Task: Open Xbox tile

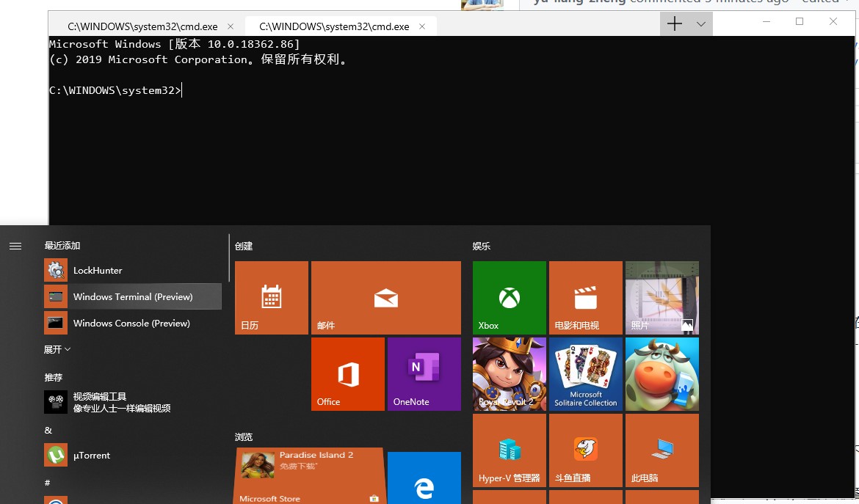Action: [510, 298]
